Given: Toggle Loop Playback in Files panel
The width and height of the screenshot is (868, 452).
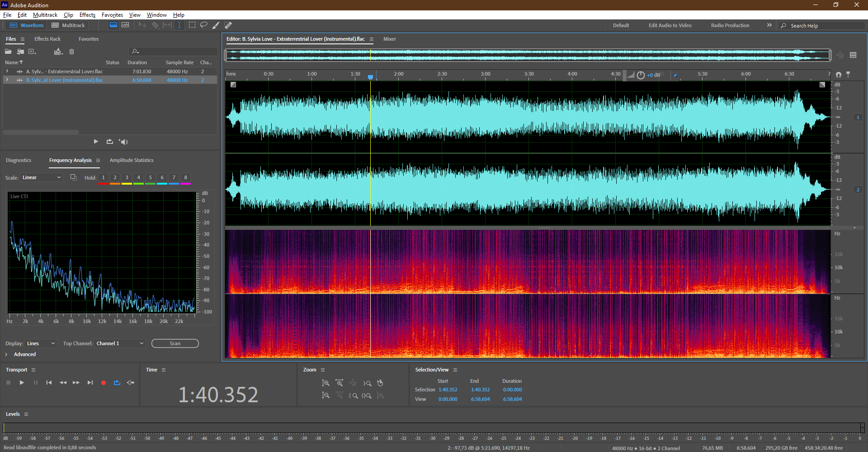Looking at the screenshot, I should (110, 142).
